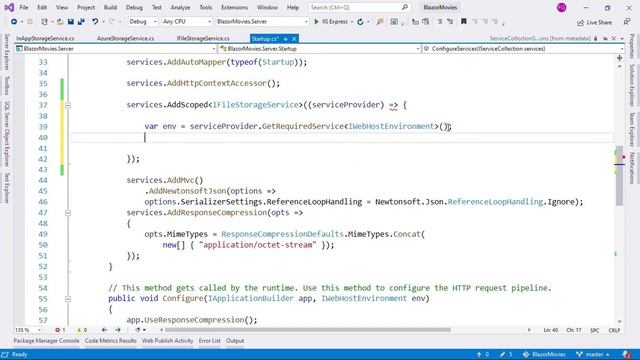Viewport: 640px width, 360px height.
Task: Open the Error List tab
Action: (x=209, y=340)
